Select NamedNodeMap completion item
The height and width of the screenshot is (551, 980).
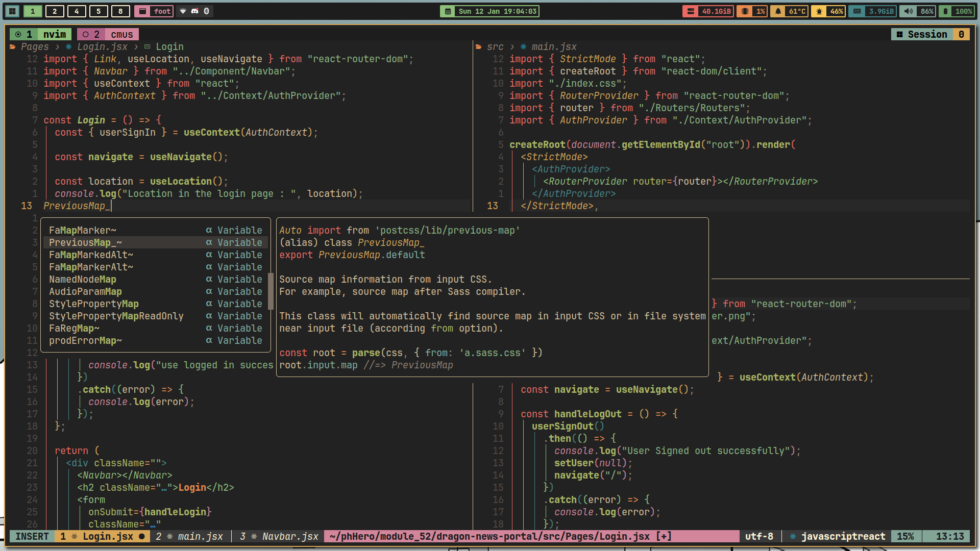[156, 280]
